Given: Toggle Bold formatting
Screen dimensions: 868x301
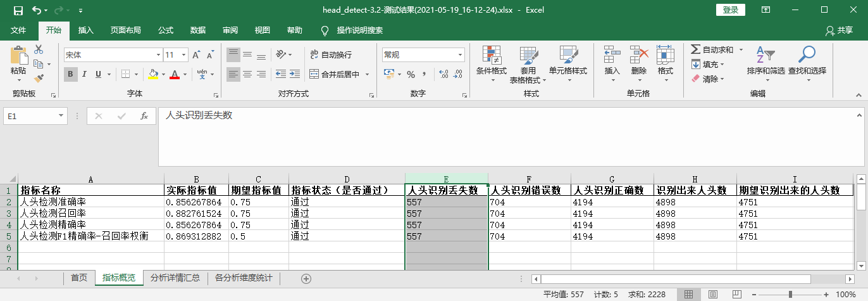Looking at the screenshot, I should [71, 74].
